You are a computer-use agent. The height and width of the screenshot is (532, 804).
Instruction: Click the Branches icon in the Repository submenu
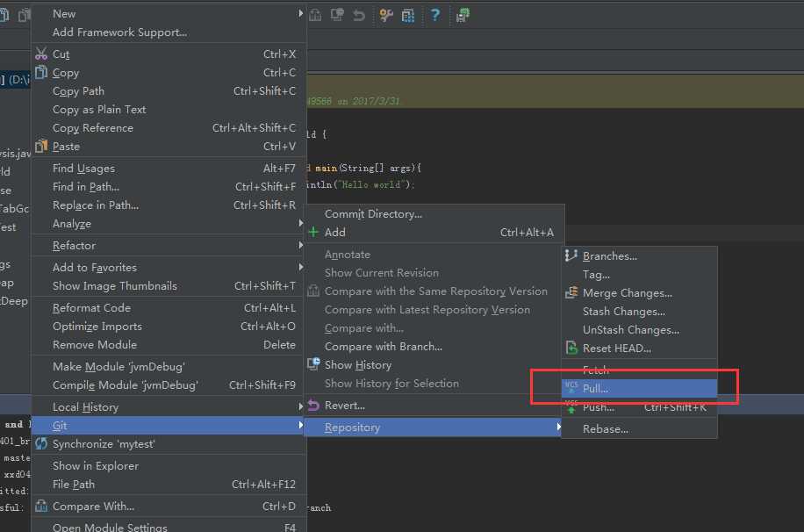click(x=571, y=255)
